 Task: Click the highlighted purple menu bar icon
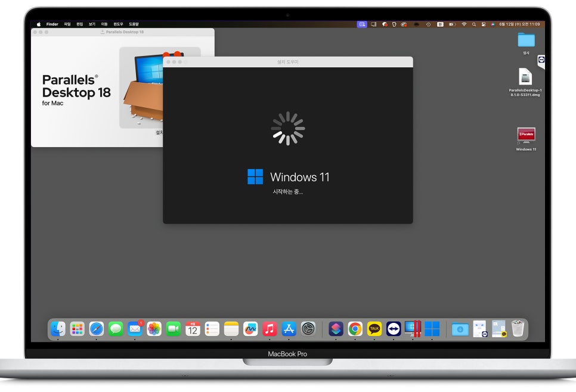pyautogui.click(x=362, y=24)
